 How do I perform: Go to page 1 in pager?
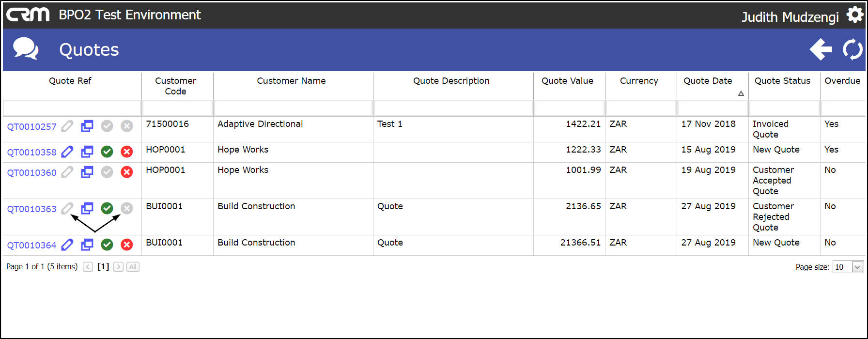pos(103,267)
